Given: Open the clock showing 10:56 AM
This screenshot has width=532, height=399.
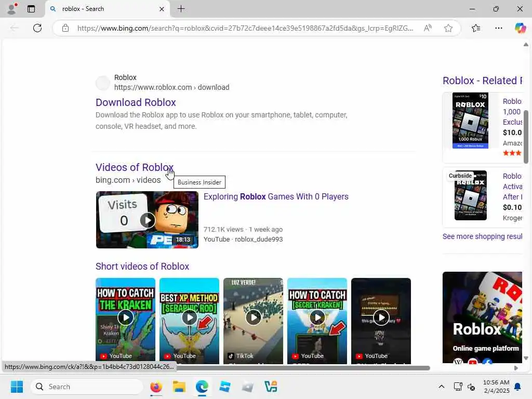Looking at the screenshot, I should click(x=496, y=387).
